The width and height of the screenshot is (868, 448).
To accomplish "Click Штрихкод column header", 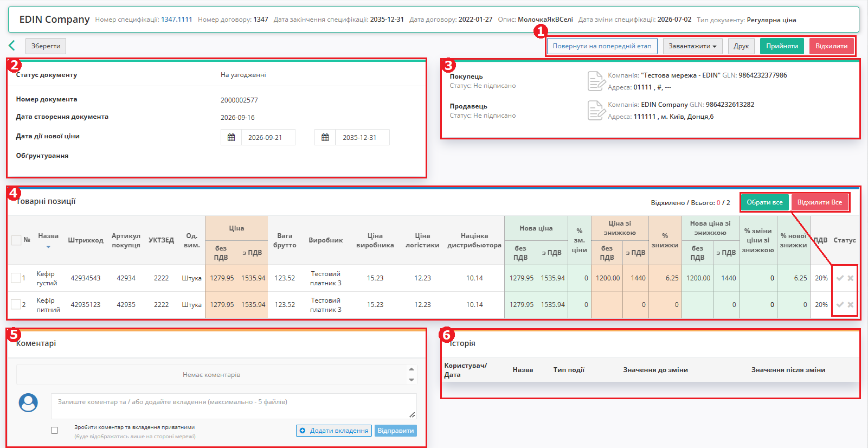I will click(86, 240).
